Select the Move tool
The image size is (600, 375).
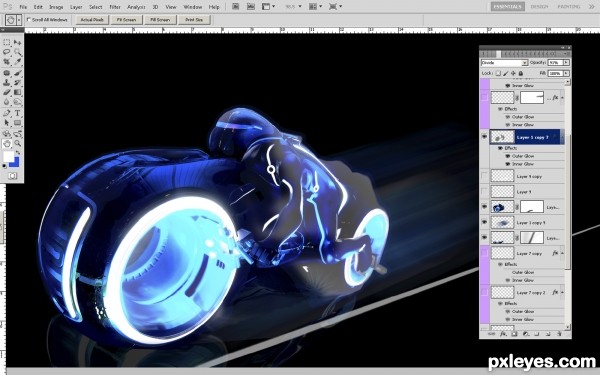tap(18, 42)
